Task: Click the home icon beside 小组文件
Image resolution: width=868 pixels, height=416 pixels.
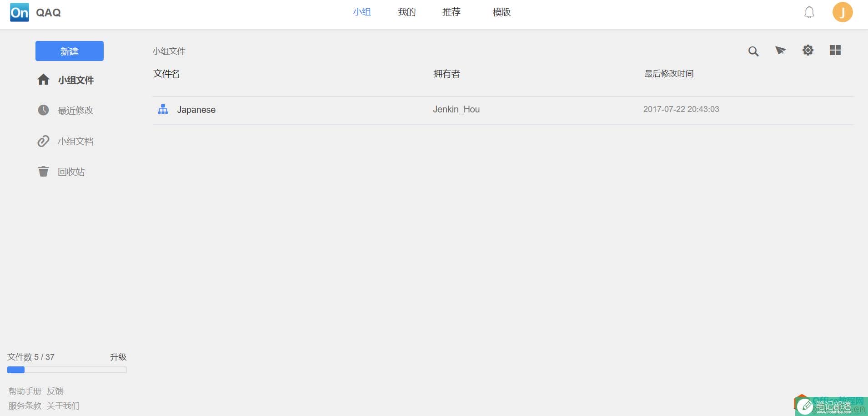Action: tap(43, 80)
